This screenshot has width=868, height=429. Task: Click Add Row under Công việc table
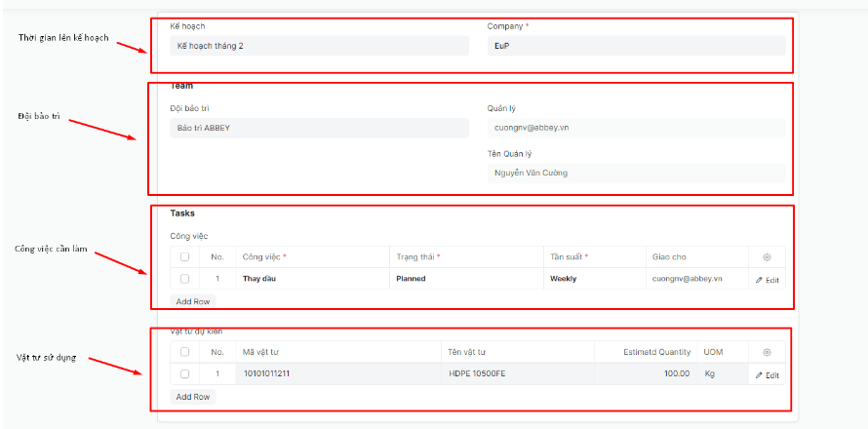[192, 301]
